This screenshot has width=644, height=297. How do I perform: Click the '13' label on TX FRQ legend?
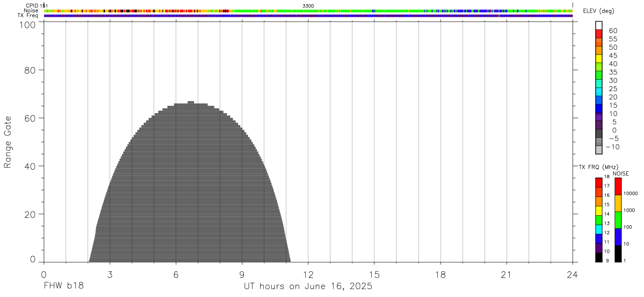[x=606, y=224]
